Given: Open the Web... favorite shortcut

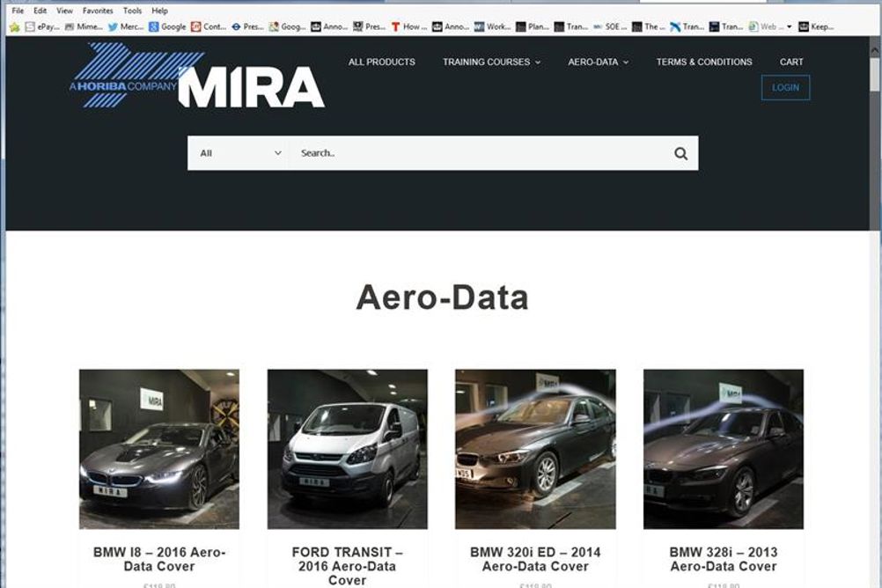Looking at the screenshot, I should 766,26.
